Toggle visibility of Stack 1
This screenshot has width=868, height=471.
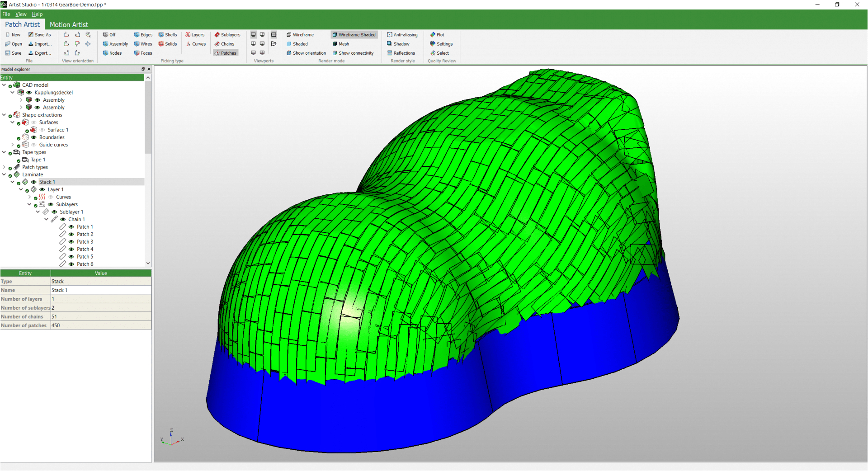coord(33,182)
